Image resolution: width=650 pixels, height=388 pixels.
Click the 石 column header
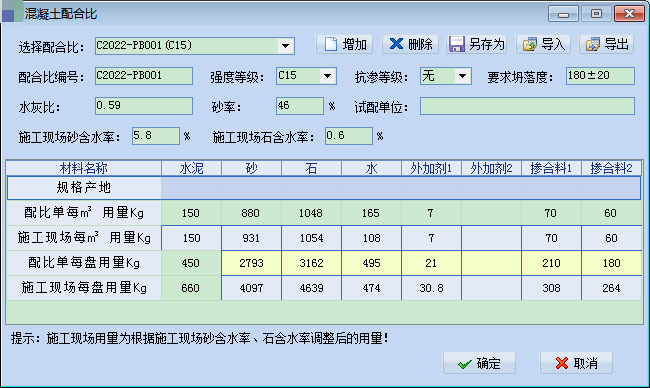click(311, 168)
